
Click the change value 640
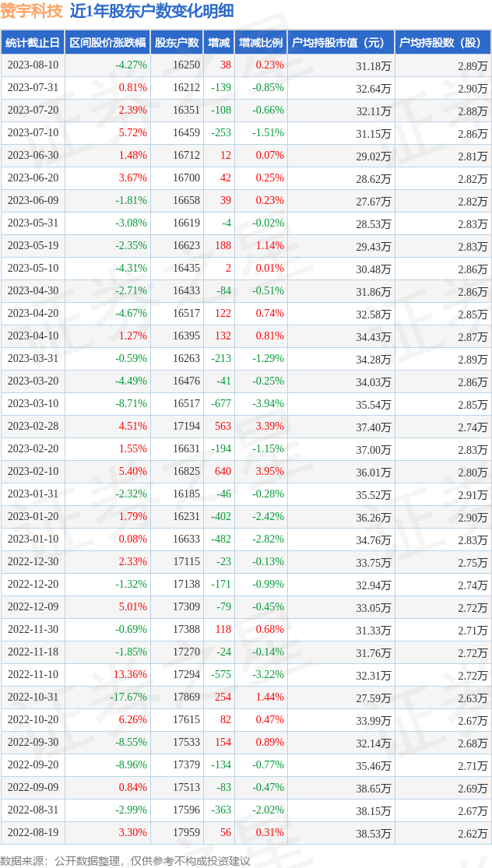pos(223,471)
